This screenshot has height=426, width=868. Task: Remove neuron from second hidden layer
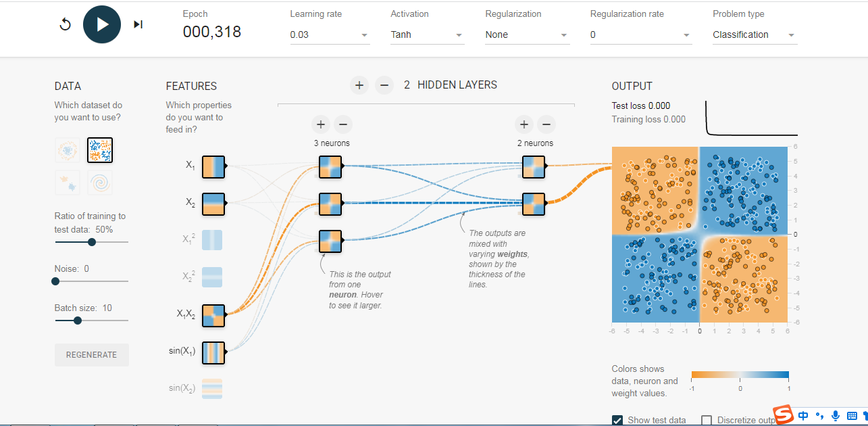546,124
